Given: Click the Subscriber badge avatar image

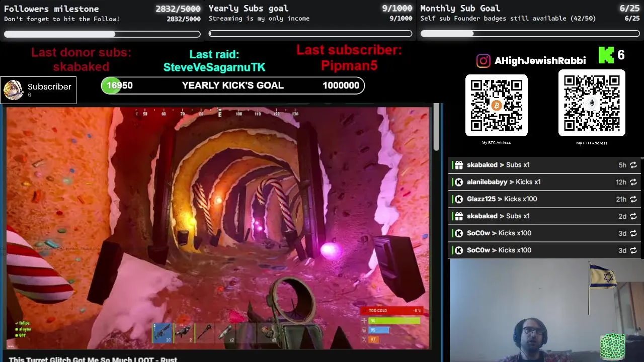Looking at the screenshot, I should 13,90.
